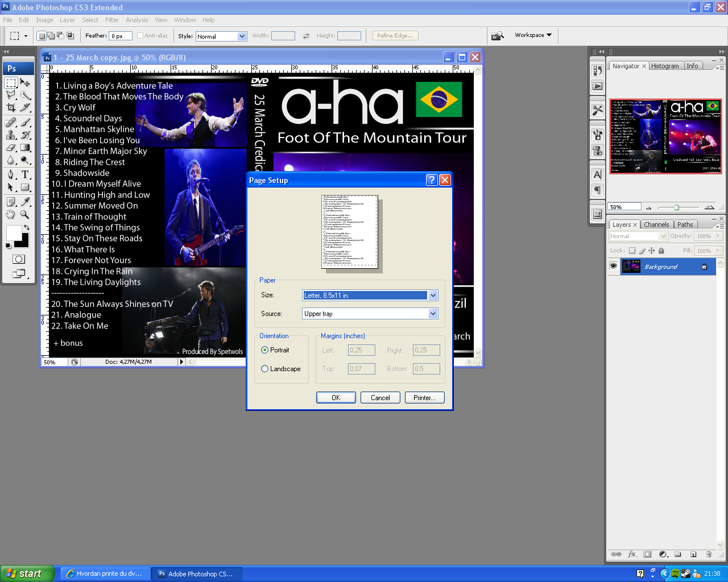
Task: Open the Workspace dropdown menu
Action: (x=533, y=35)
